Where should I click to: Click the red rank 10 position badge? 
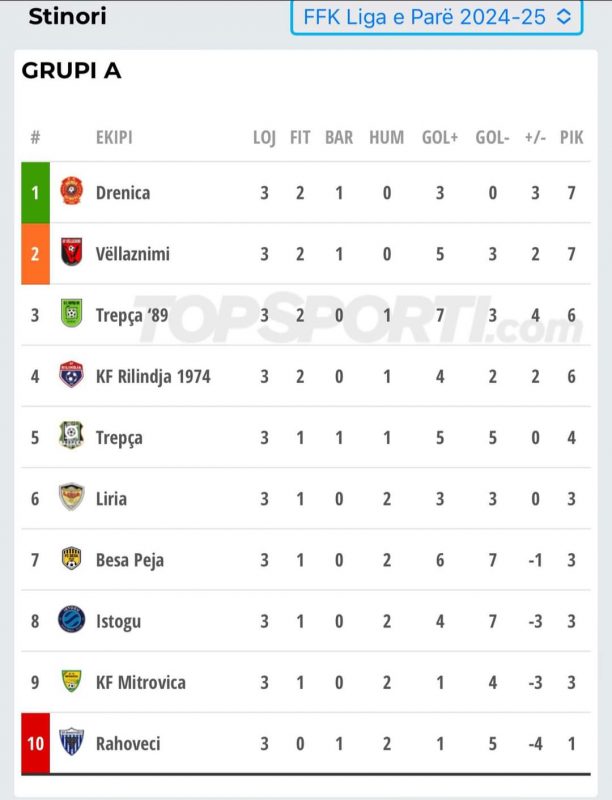35,743
